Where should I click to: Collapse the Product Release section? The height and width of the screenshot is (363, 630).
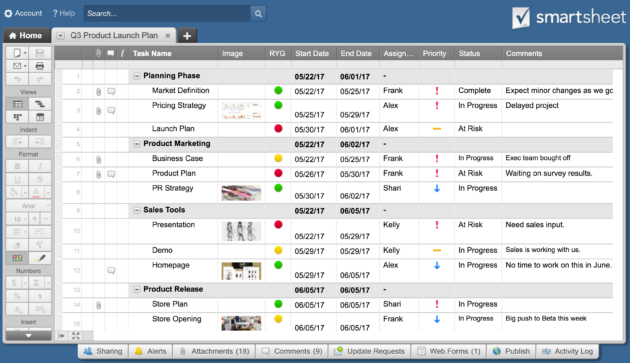point(137,289)
